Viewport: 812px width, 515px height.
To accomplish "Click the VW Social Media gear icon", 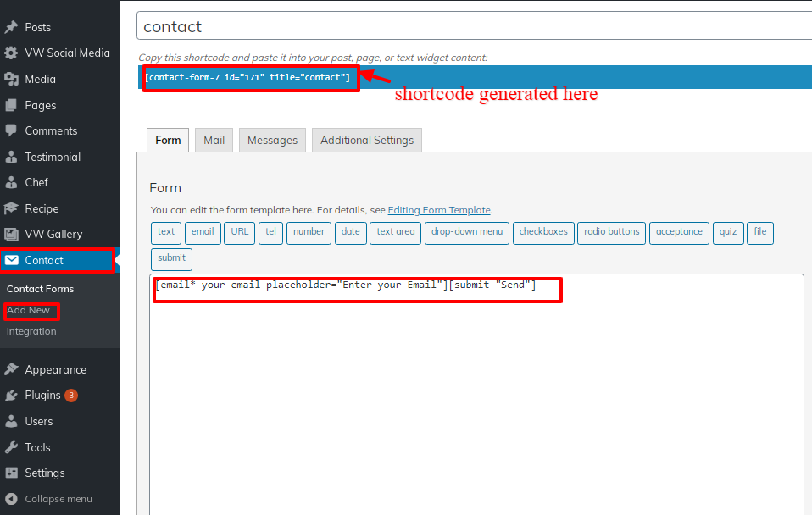I will [x=11, y=53].
